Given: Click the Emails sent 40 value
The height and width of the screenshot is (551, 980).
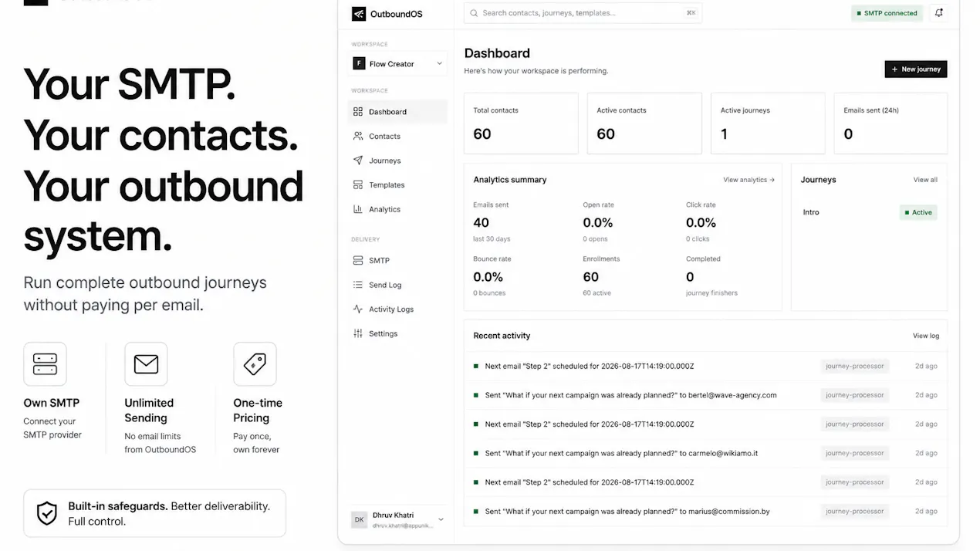Looking at the screenshot, I should pos(481,223).
